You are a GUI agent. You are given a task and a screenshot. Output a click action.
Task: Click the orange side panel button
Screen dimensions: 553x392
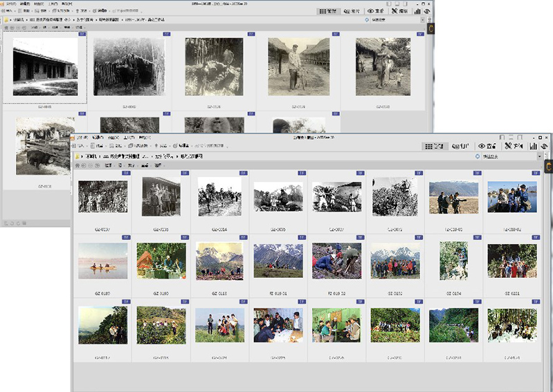(547, 167)
